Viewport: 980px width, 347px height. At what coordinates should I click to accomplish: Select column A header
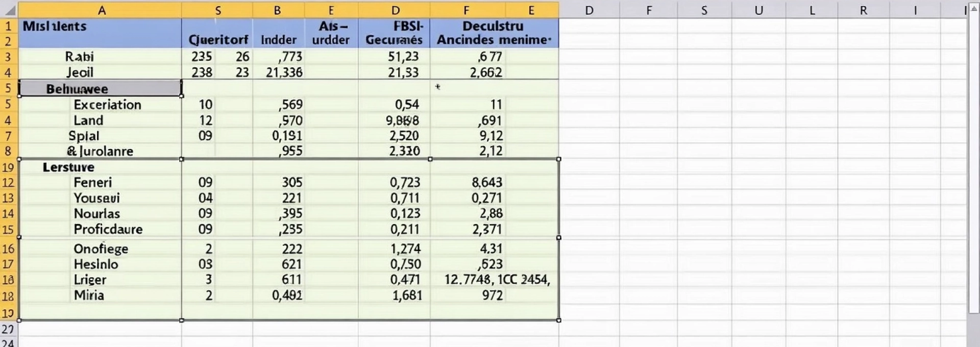(101, 10)
